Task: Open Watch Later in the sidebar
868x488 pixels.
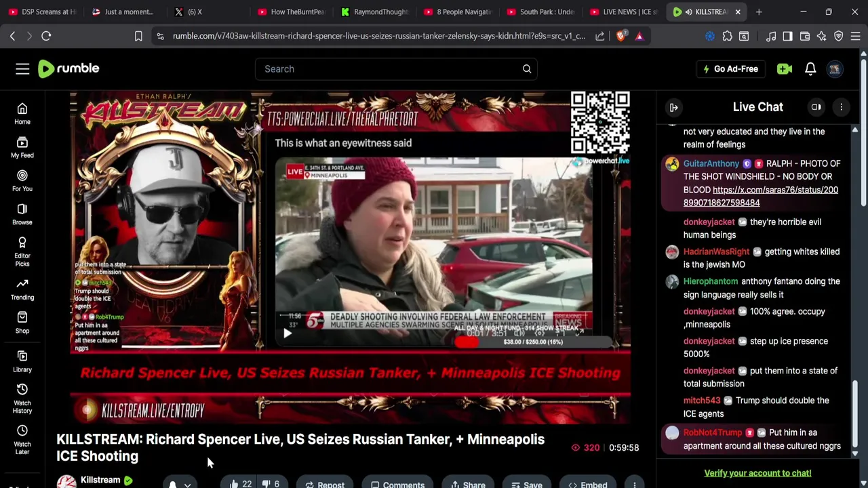Action: tap(22, 440)
